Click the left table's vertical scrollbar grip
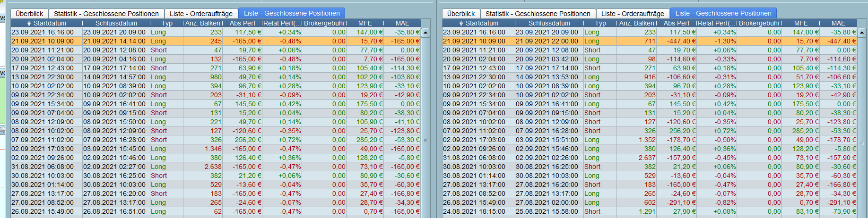The width and height of the screenshot is (868, 218). [425, 140]
